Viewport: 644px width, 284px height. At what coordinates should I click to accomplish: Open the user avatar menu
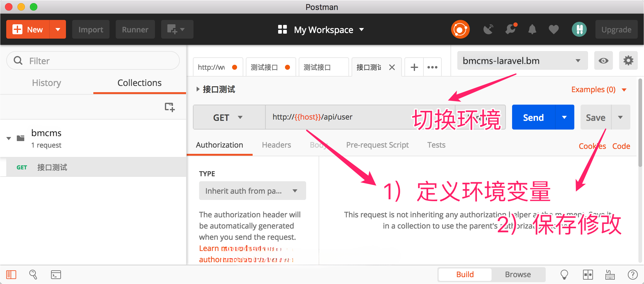(x=579, y=30)
